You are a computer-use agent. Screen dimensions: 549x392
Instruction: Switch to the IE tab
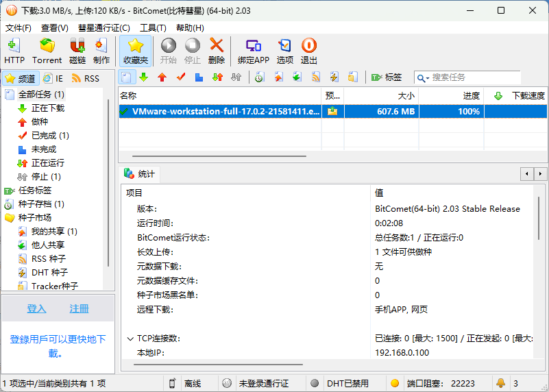(x=53, y=78)
